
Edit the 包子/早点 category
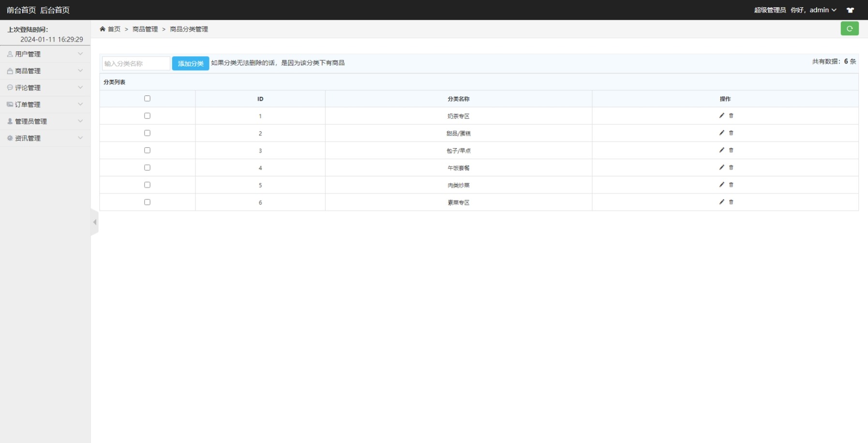[721, 150]
